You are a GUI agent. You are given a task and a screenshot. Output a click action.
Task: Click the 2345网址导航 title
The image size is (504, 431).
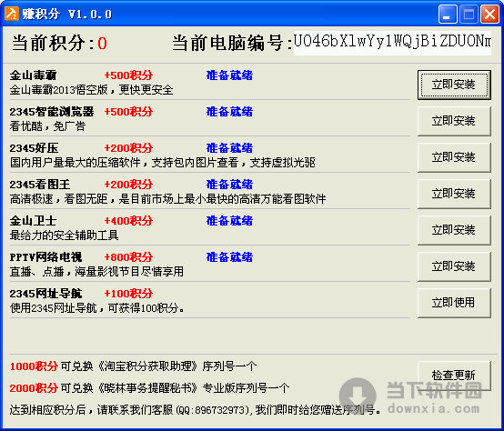(45, 293)
